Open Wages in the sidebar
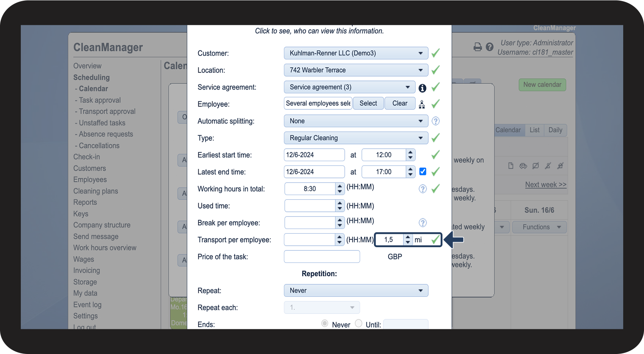The width and height of the screenshot is (644, 354). coord(83,259)
